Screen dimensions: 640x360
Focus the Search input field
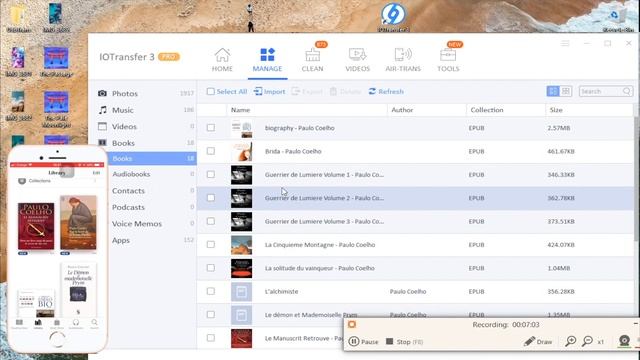coord(600,91)
